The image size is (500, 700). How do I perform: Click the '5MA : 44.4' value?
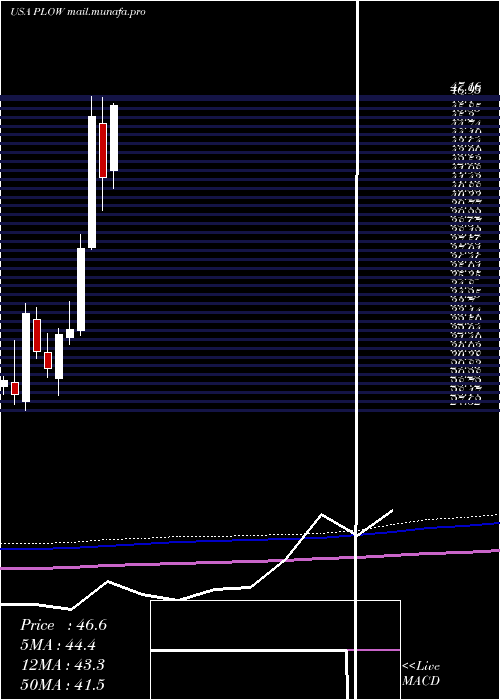58,645
